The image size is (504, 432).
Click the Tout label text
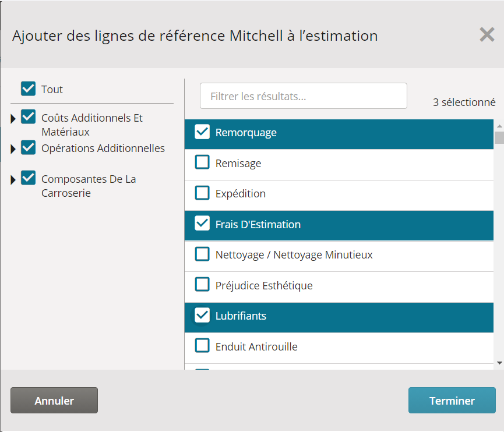[x=52, y=89]
